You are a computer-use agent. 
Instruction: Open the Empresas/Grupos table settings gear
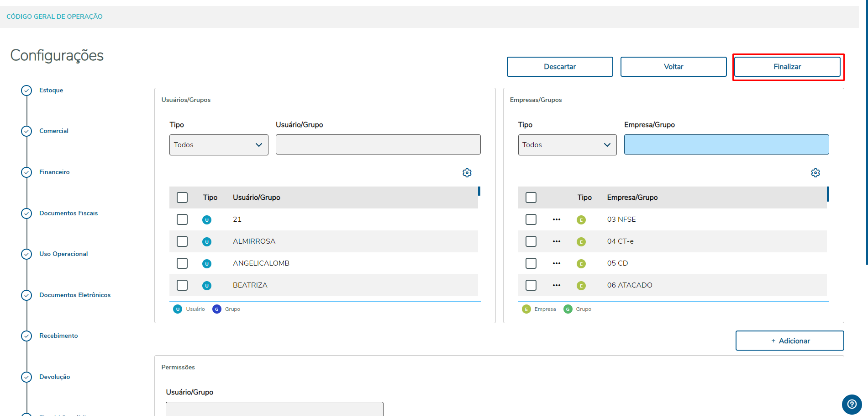pos(815,173)
